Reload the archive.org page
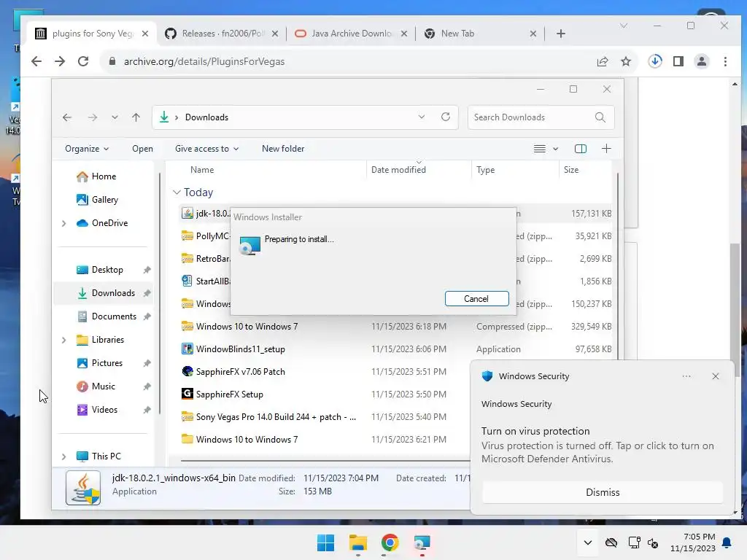 coord(83,61)
